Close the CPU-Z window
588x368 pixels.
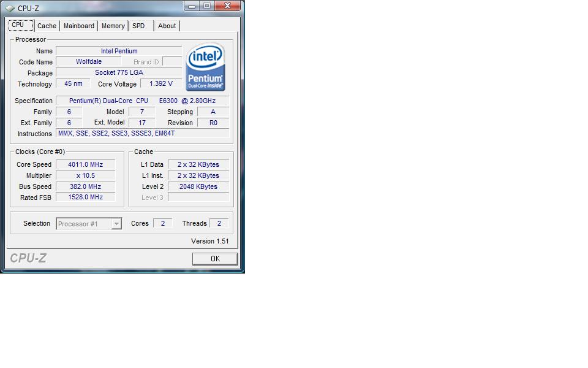(227, 6)
